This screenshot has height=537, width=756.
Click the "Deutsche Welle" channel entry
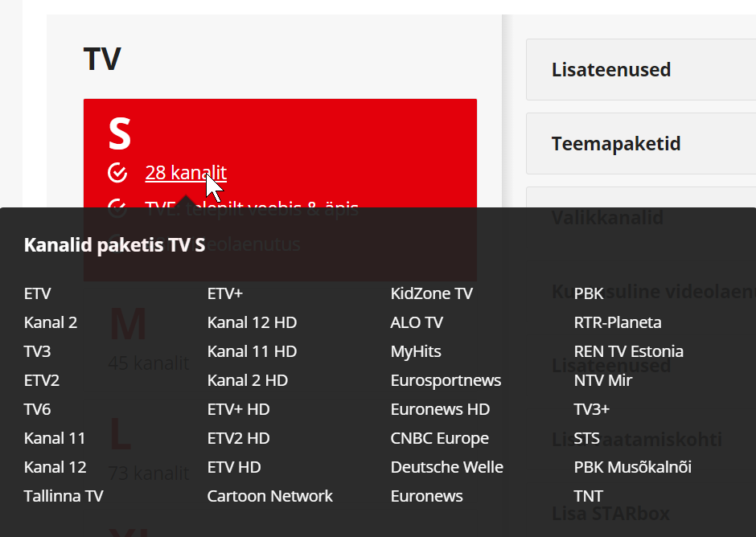(447, 467)
